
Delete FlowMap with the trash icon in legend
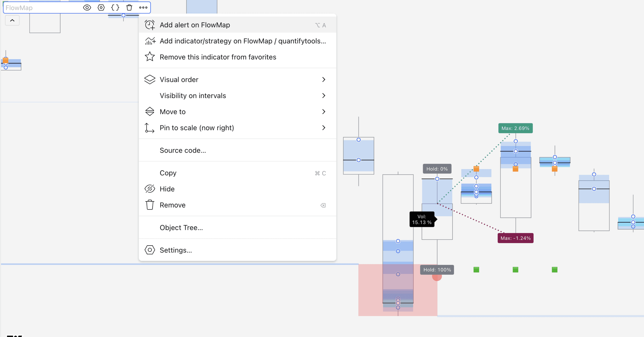click(x=129, y=7)
